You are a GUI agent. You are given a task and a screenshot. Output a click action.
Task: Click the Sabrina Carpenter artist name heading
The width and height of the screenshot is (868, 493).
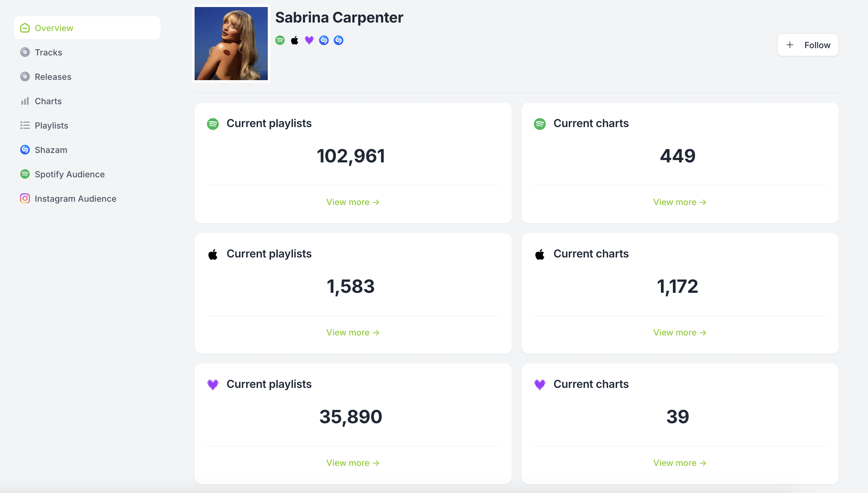(339, 18)
